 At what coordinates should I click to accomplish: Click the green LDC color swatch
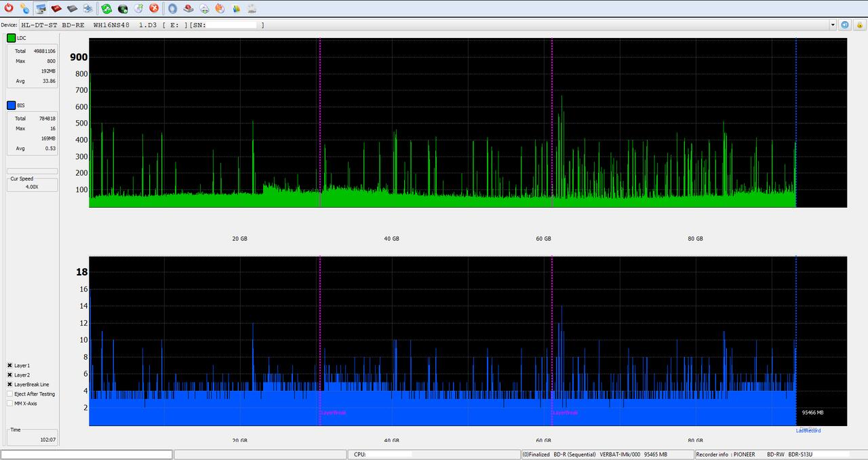[12, 38]
